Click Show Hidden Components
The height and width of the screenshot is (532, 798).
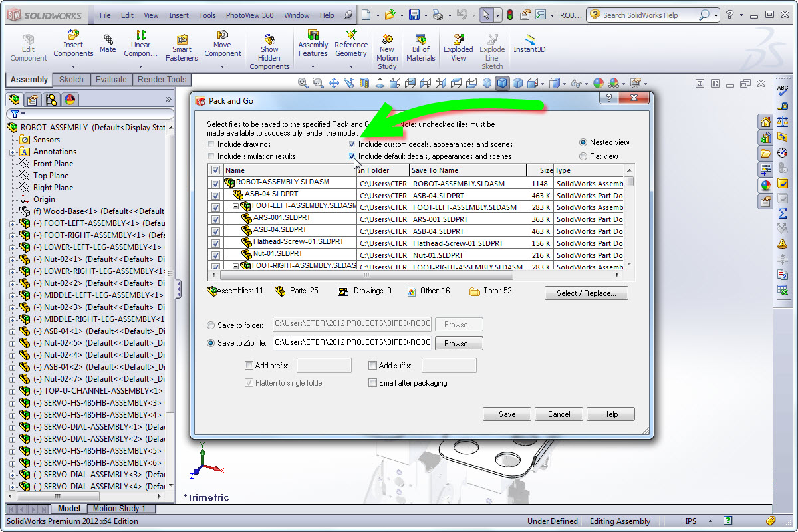point(269,52)
